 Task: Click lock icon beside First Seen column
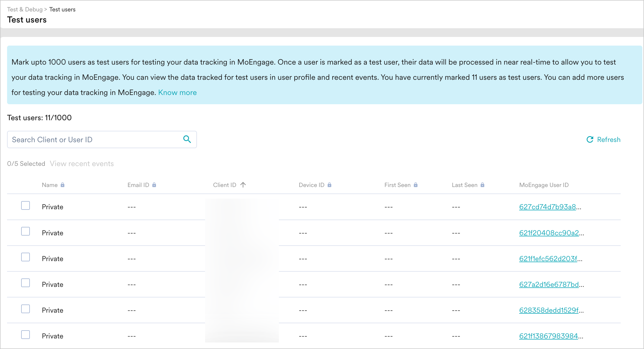416,185
